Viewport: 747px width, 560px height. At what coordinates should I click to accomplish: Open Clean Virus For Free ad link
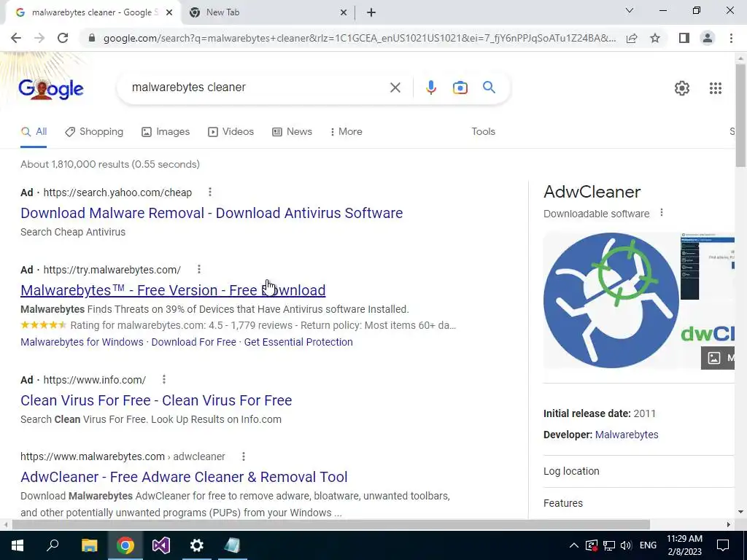[156, 400]
